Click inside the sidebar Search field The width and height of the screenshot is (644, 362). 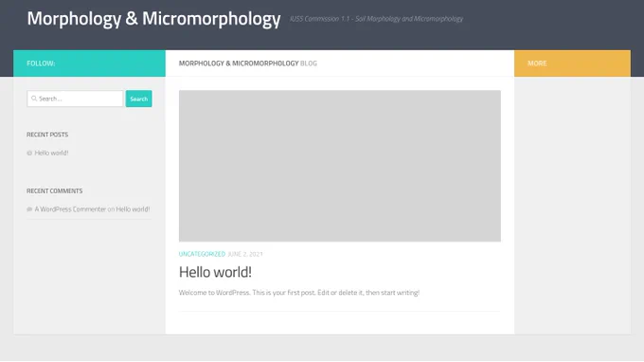75,99
